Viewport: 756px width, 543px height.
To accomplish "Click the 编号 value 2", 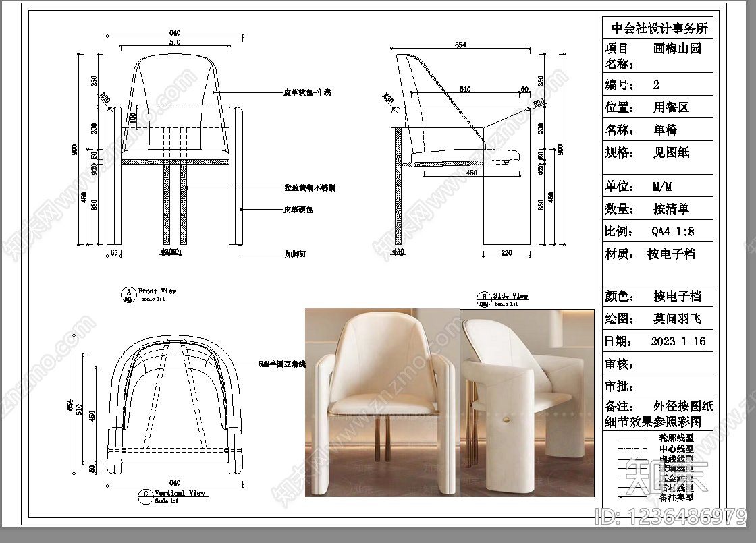I will coord(655,85).
